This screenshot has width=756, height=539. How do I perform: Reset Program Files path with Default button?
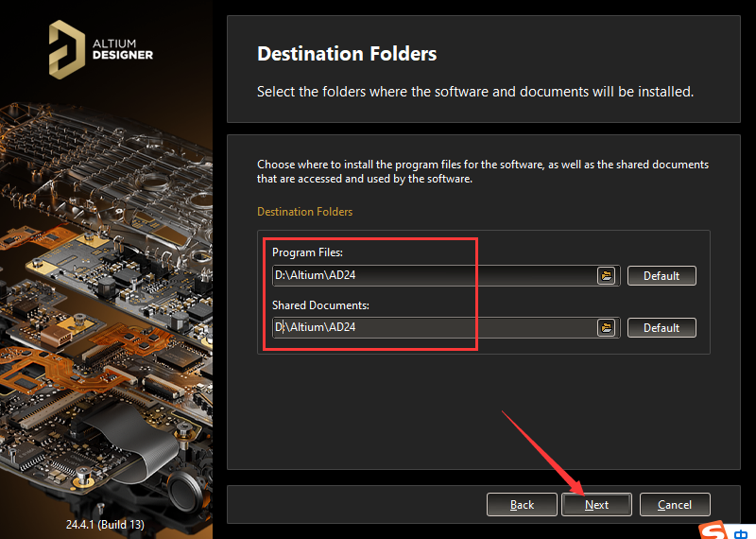(x=661, y=275)
